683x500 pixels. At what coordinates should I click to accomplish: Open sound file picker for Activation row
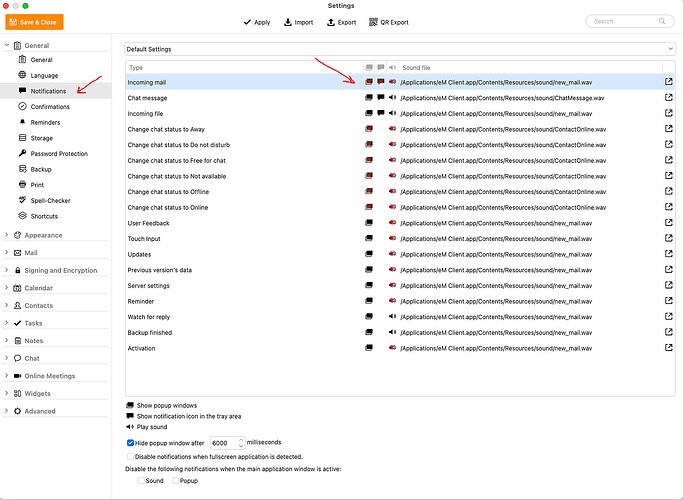coord(669,348)
